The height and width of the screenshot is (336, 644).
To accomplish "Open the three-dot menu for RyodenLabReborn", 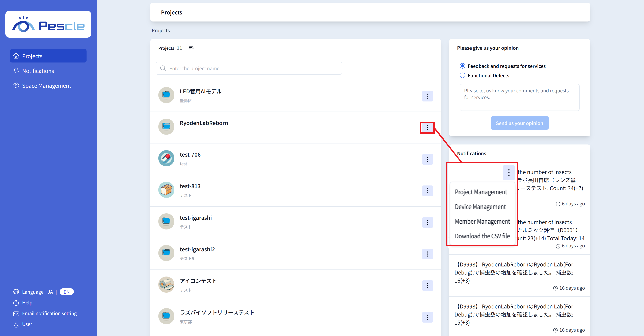I will pos(427,128).
